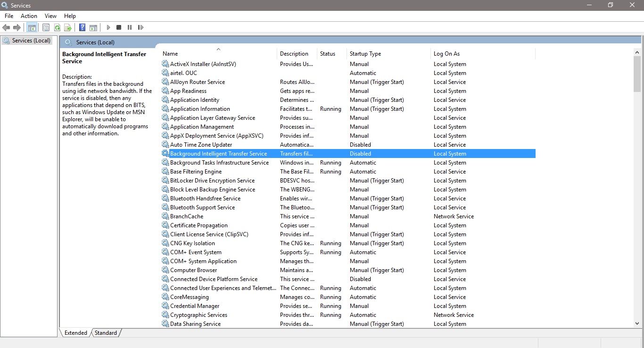Click gear icon of AllJoyn Router Service
The width and height of the screenshot is (644, 348).
click(x=165, y=82)
